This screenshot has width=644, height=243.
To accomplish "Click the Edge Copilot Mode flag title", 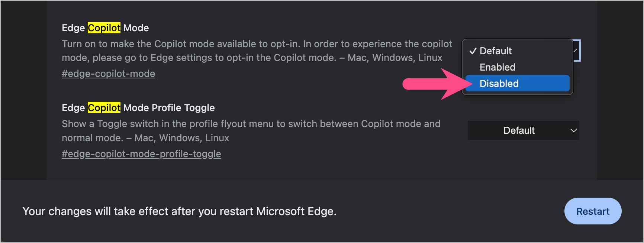I will (105, 28).
